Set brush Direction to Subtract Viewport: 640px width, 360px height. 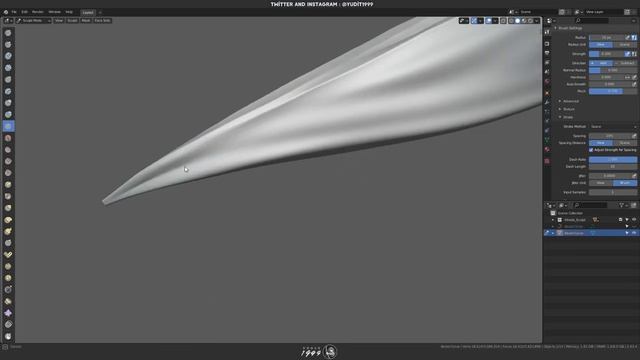tap(625, 63)
